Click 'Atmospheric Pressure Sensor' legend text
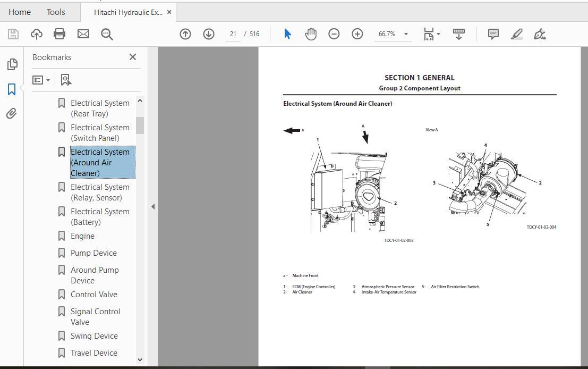The height and width of the screenshot is (369, 588). pos(388,287)
